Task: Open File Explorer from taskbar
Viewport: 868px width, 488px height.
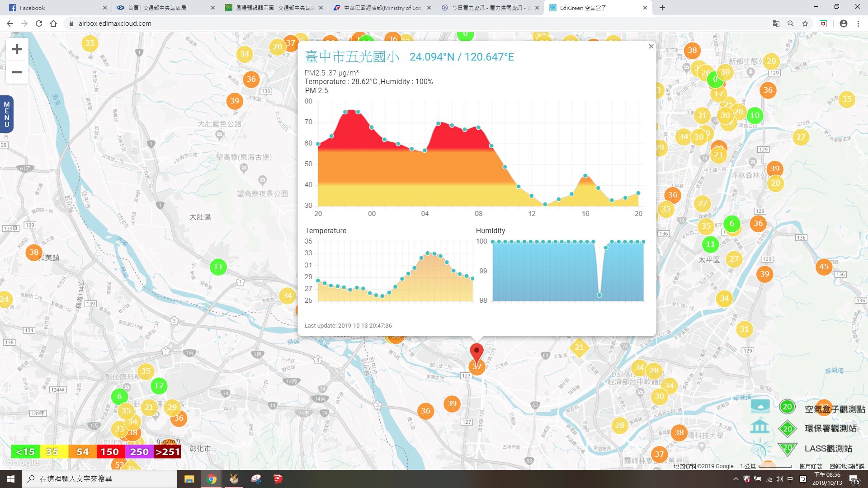Action: 189,479
